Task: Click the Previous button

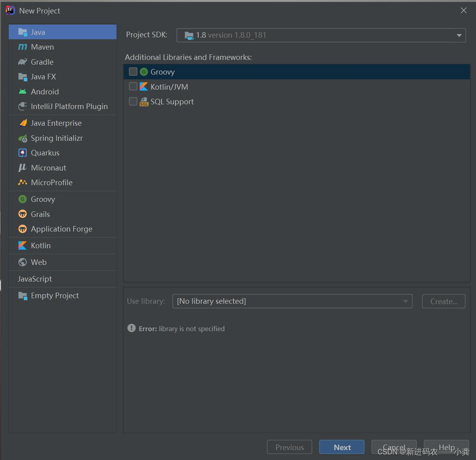Action: [289, 447]
